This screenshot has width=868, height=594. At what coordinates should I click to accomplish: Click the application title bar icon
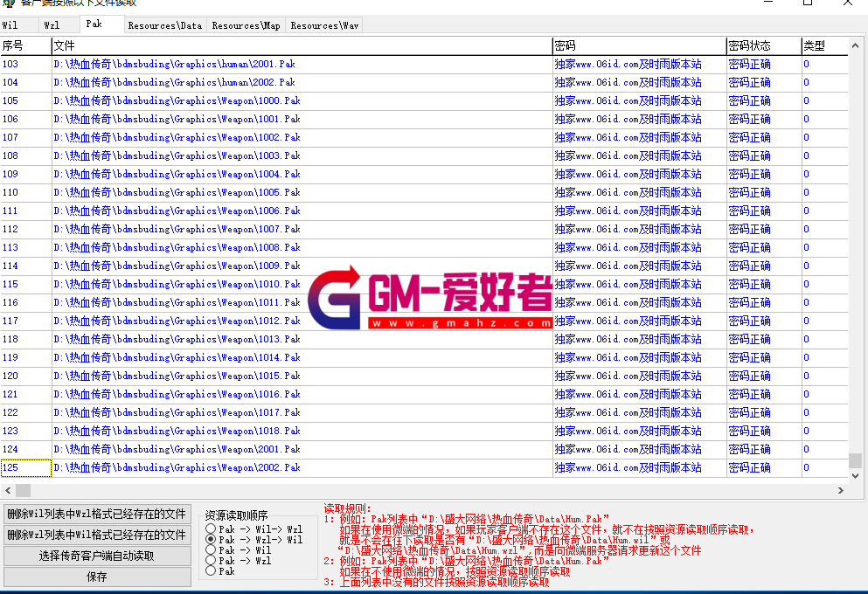click(9, 3)
